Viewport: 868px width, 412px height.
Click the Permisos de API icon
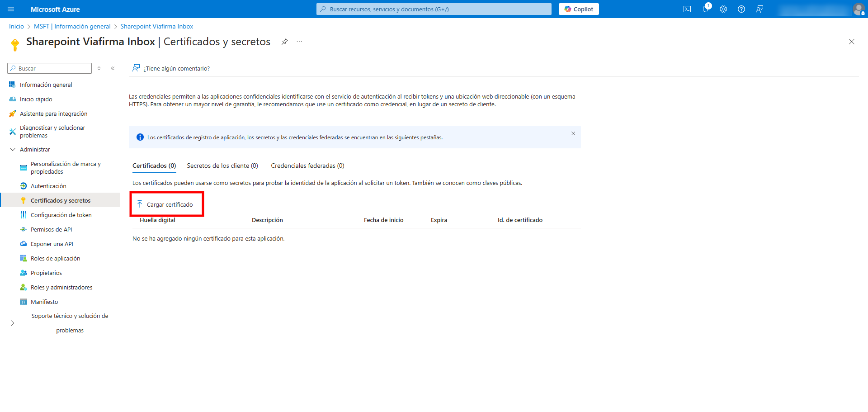(x=24, y=229)
